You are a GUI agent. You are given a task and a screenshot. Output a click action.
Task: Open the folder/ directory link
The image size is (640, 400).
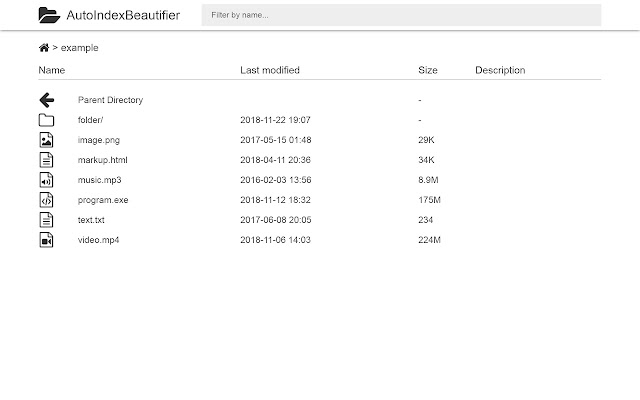point(90,120)
